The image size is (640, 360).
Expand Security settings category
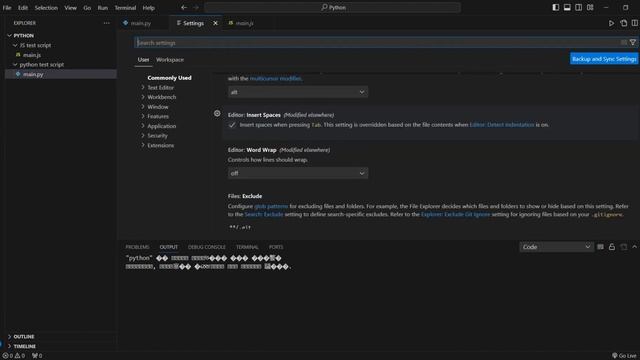[158, 136]
